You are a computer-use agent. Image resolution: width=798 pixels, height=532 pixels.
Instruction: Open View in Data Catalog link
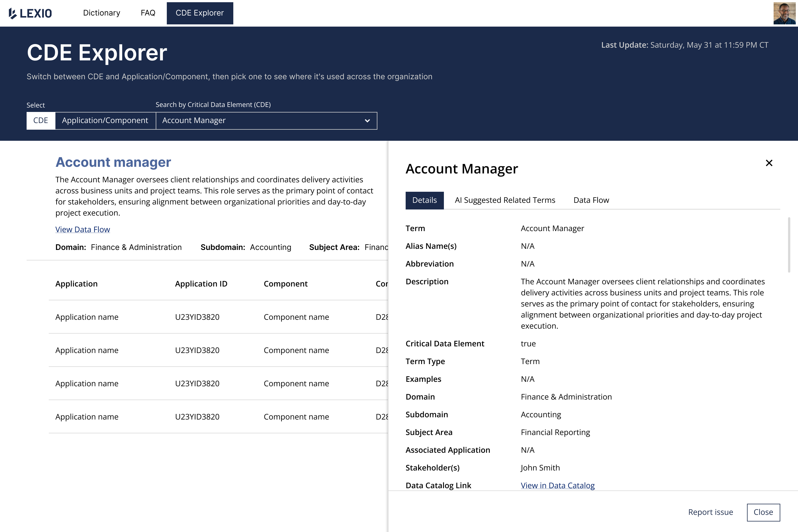(x=557, y=485)
